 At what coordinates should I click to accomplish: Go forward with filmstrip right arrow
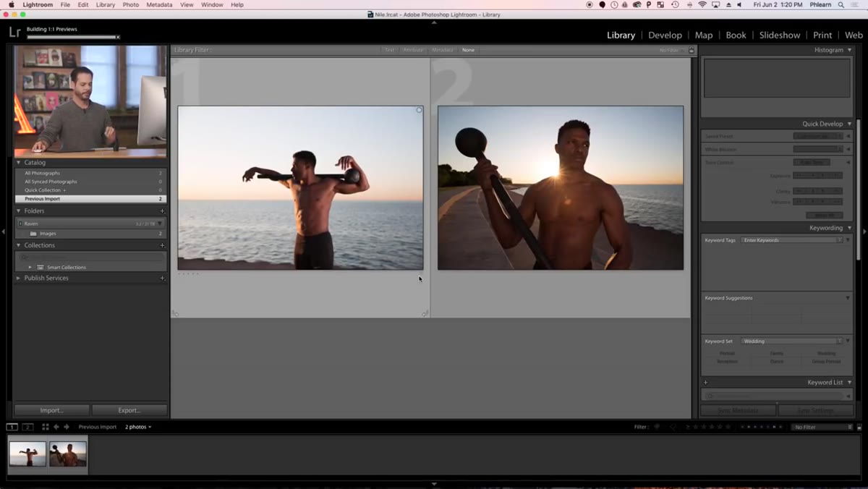pos(67,427)
